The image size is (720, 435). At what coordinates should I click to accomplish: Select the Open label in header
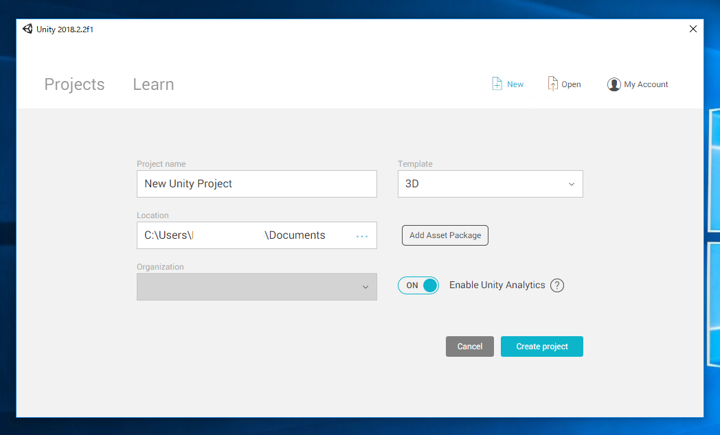(571, 85)
